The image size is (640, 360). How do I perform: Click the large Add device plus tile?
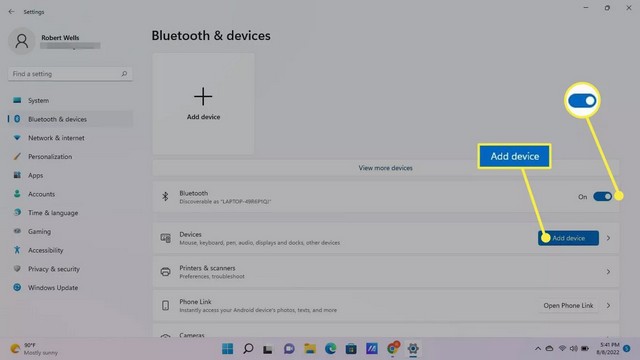coord(203,104)
